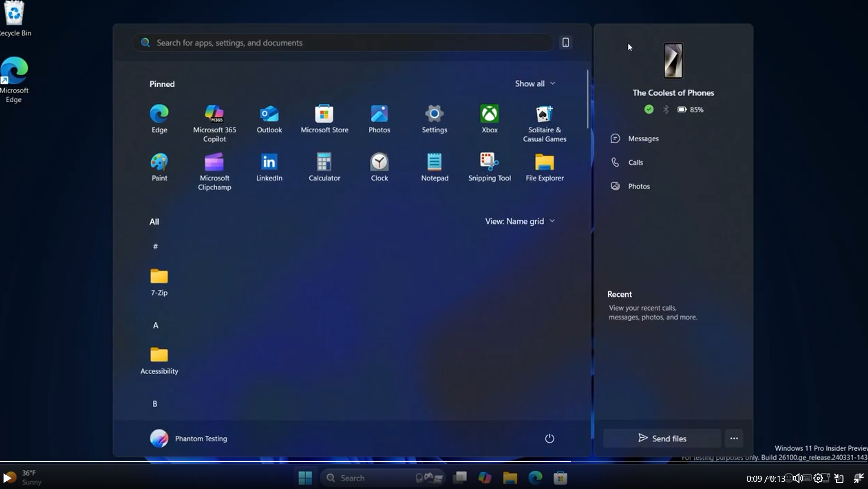Open Microsoft Clipchamp
Image resolution: width=868 pixels, height=489 pixels.
tap(214, 171)
